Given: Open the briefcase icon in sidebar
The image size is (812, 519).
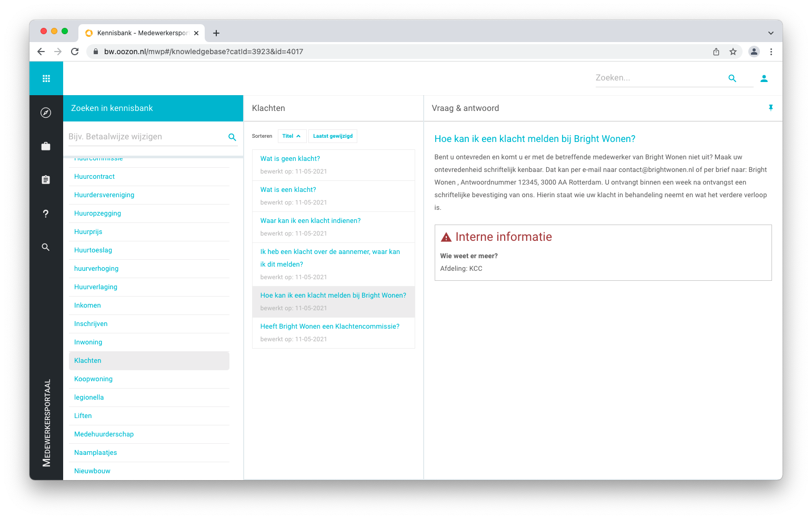Looking at the screenshot, I should (46, 146).
